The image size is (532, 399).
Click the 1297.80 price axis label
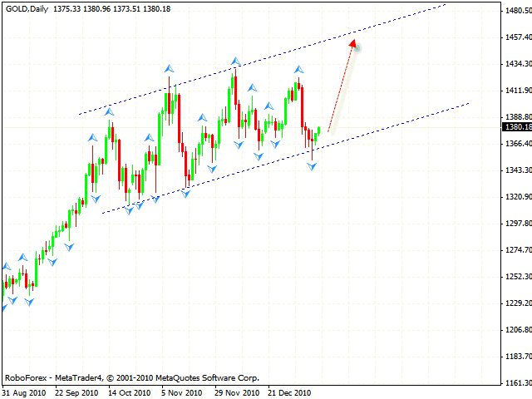[519, 224]
